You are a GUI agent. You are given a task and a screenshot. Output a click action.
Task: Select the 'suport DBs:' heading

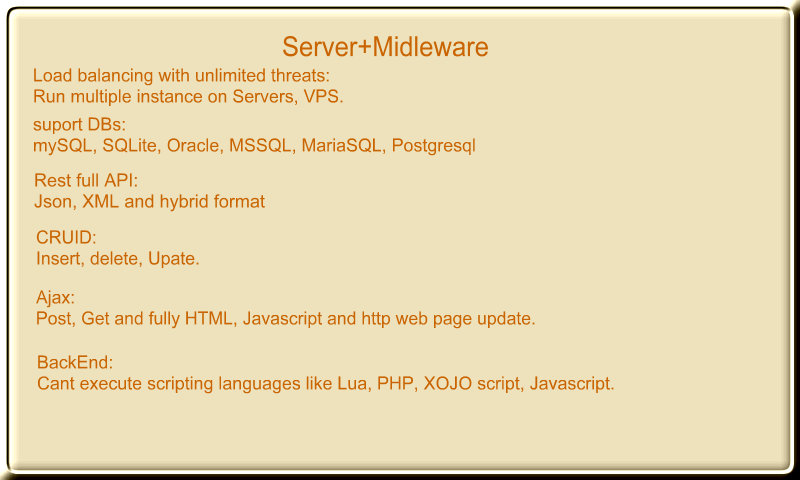[x=79, y=124]
